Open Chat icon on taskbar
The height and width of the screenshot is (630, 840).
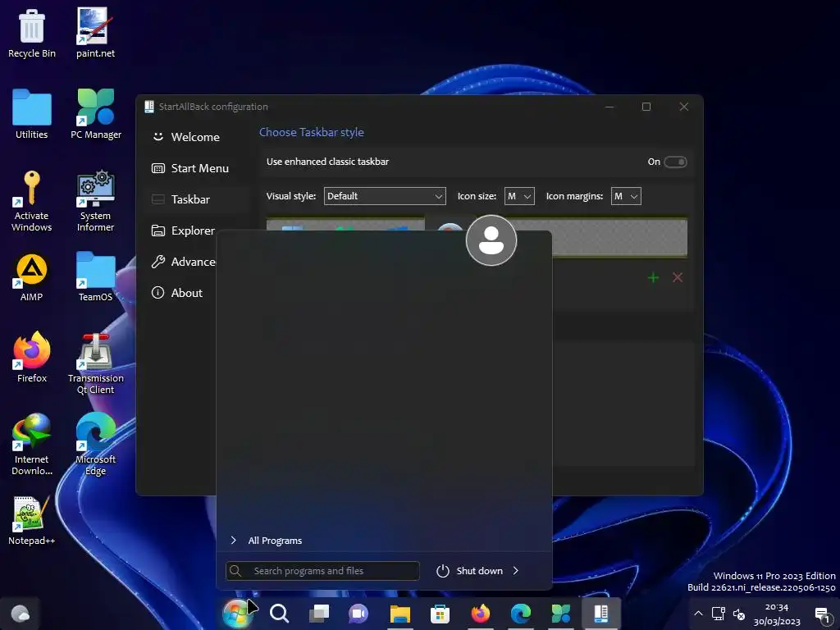(358, 613)
